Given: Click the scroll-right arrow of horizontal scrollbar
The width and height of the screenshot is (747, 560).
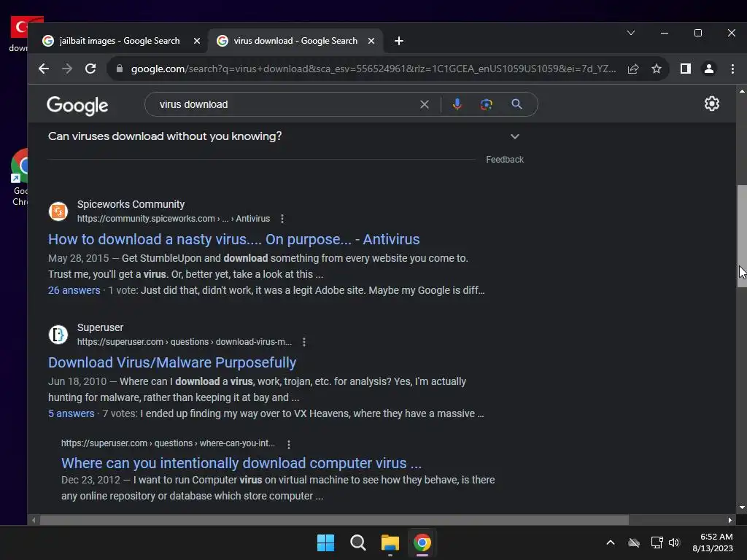Looking at the screenshot, I should (x=729, y=520).
